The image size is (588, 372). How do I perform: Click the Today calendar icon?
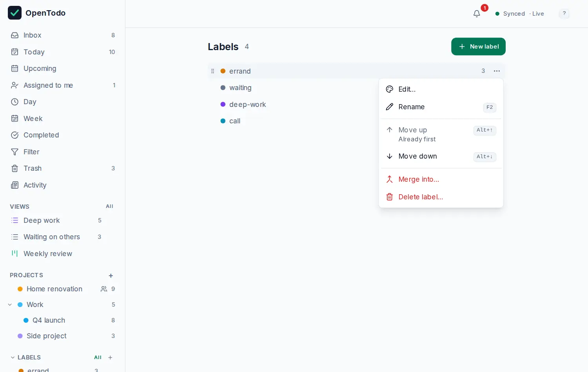coord(15,52)
